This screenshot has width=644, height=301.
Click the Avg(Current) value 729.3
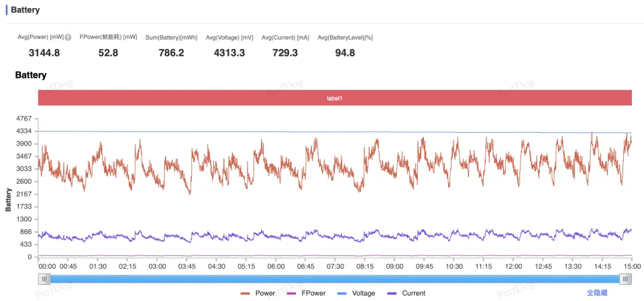click(x=285, y=53)
